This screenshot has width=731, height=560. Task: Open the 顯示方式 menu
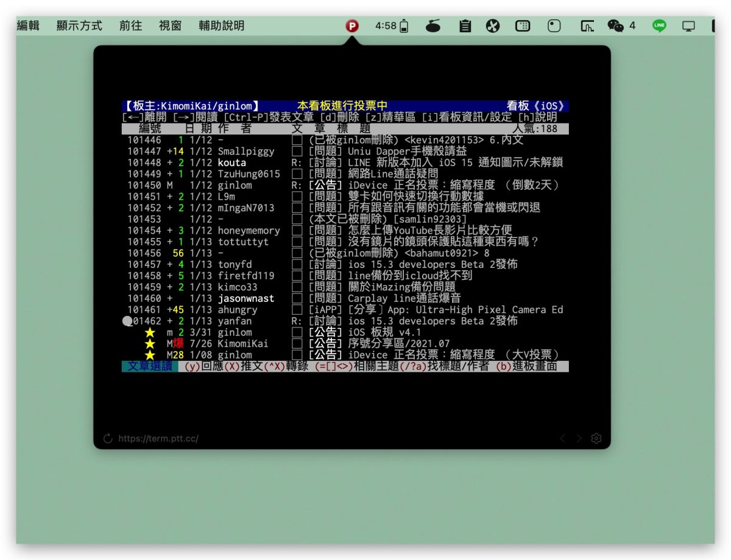(79, 26)
